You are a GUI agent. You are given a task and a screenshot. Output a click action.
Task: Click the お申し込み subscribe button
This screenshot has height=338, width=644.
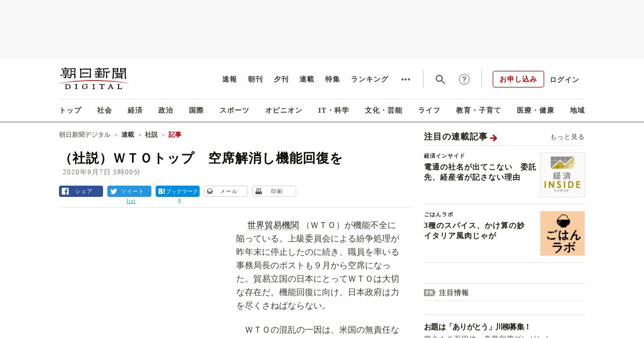(518, 79)
